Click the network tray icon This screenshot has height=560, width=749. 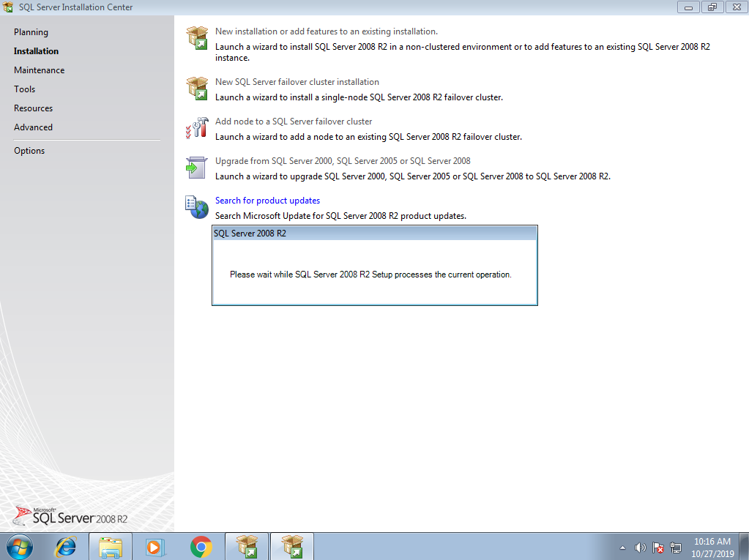[676, 548]
